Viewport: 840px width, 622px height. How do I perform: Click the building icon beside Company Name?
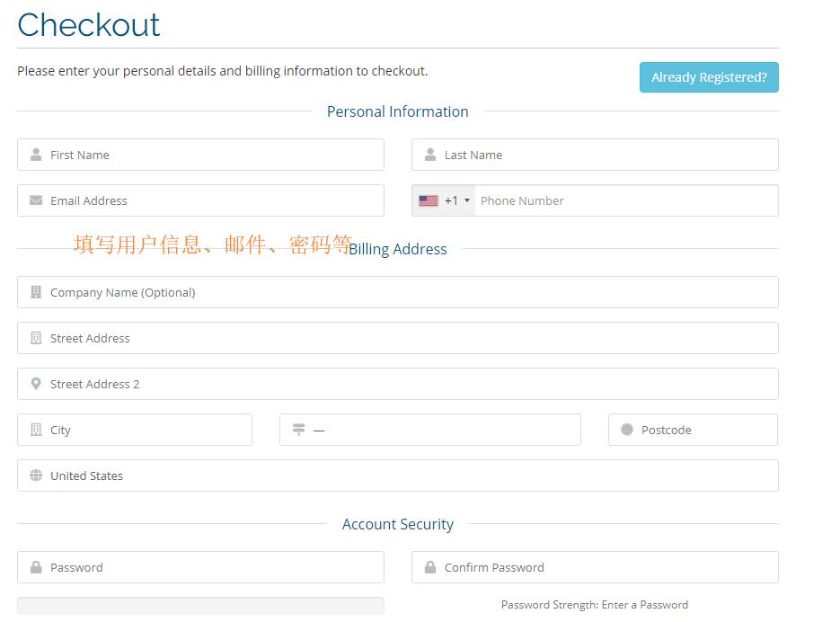coord(36,292)
